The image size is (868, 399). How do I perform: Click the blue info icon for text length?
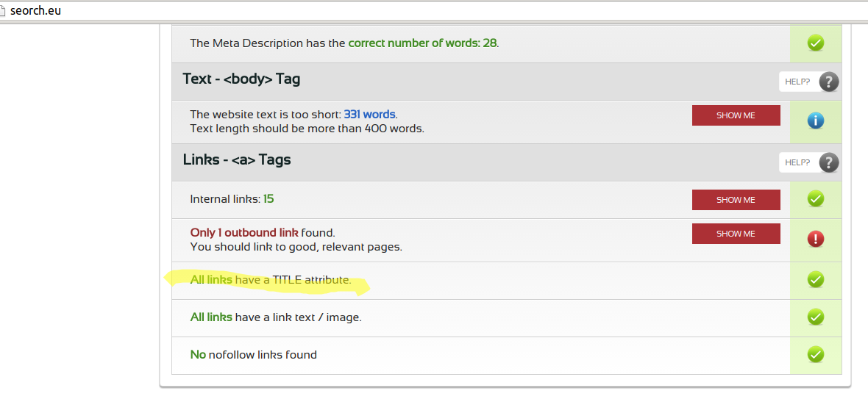[815, 121]
